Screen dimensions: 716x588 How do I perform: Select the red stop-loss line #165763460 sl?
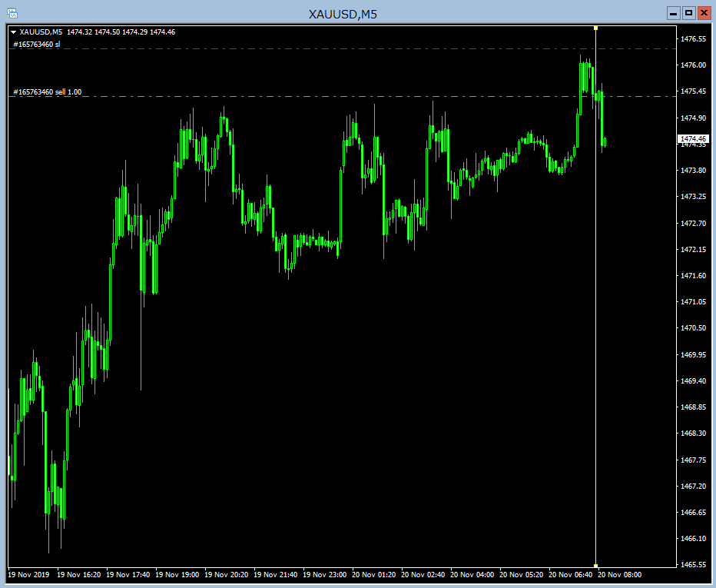[343, 48]
